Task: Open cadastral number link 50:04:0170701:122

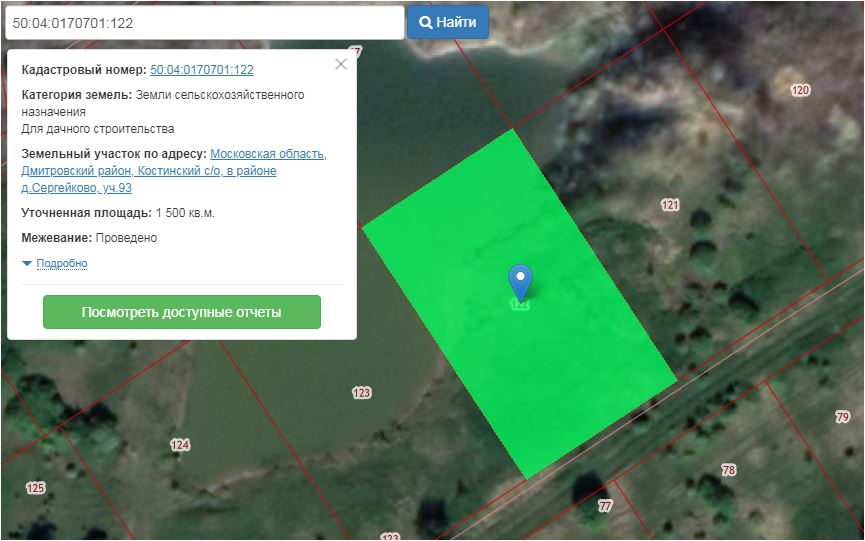Action: coord(201,70)
